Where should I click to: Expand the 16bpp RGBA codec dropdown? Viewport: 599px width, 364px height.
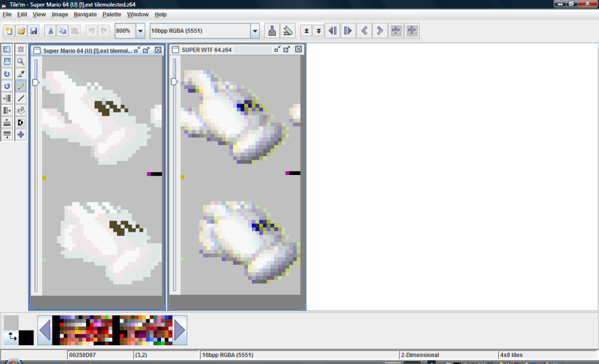[x=255, y=31]
